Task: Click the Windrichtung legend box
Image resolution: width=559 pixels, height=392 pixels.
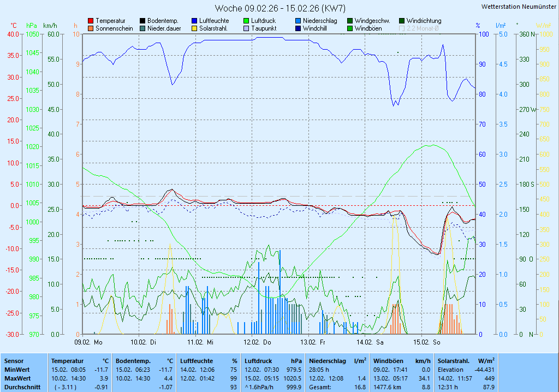Action: click(x=402, y=21)
